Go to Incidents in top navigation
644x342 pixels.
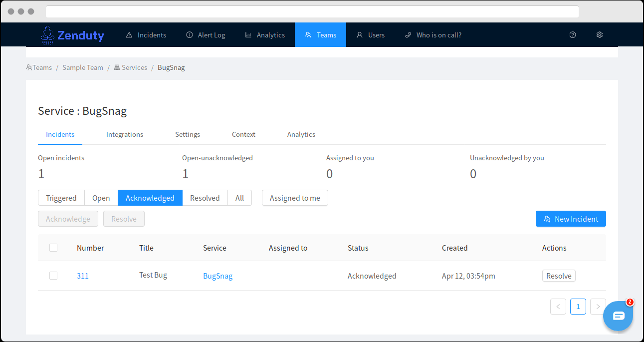pyautogui.click(x=146, y=35)
